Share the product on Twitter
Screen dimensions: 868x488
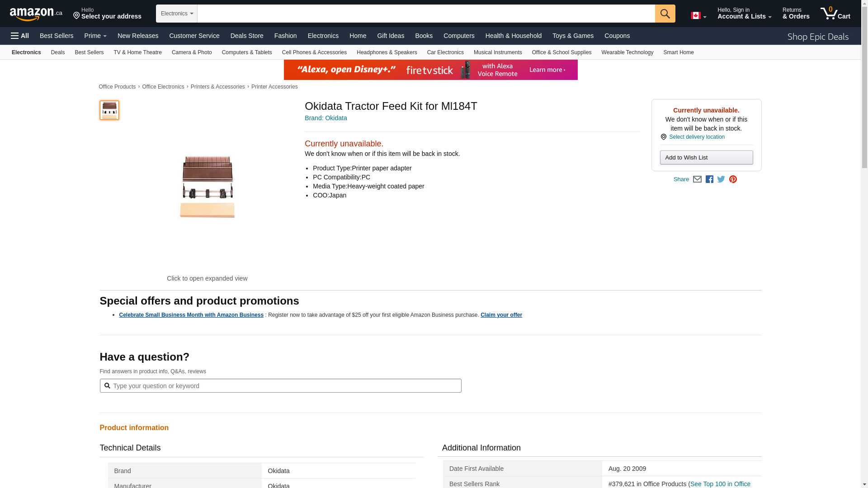point(721,179)
